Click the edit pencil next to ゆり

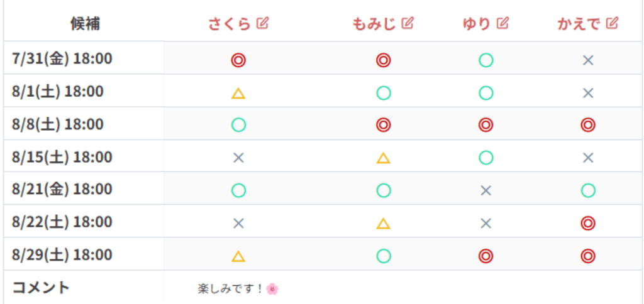click(502, 24)
